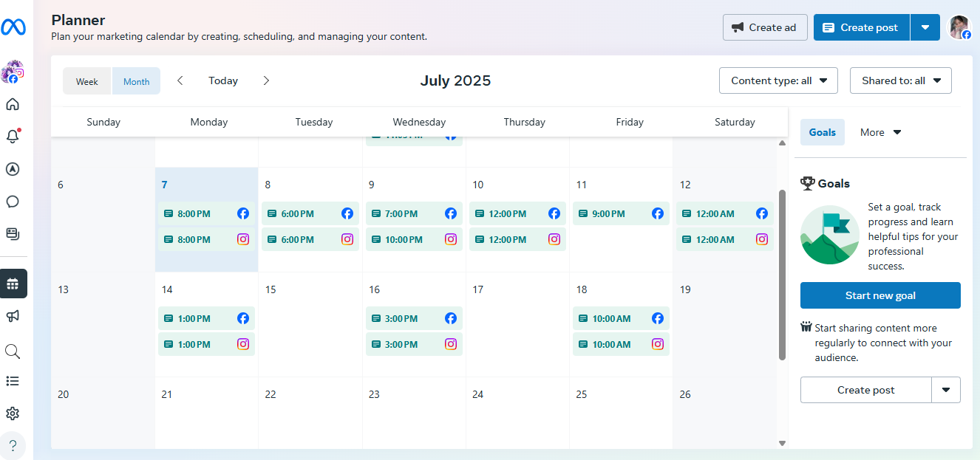
Task: Open the Notifications bell icon
Action: tap(13, 137)
